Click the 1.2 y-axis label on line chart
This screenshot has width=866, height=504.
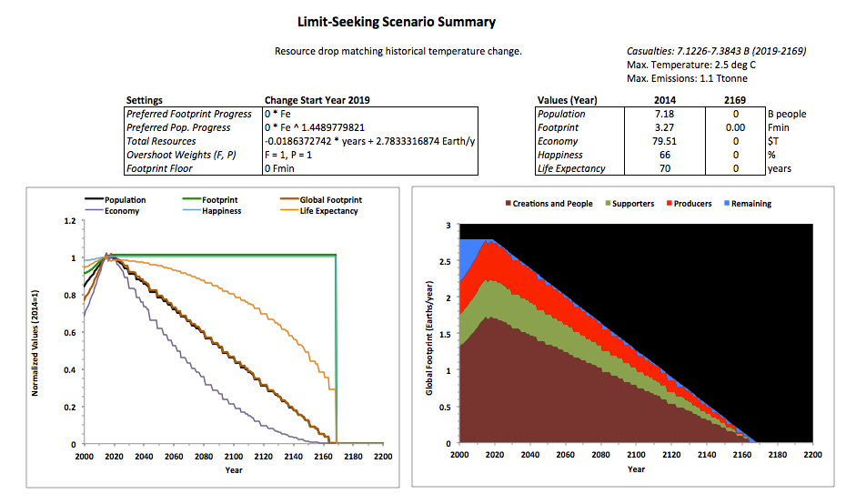(x=70, y=221)
